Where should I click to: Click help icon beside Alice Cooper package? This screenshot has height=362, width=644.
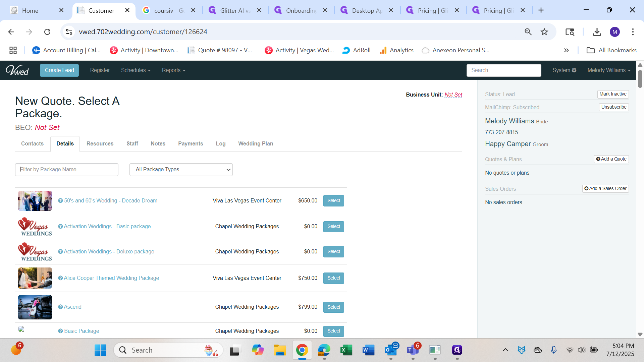tap(60, 278)
